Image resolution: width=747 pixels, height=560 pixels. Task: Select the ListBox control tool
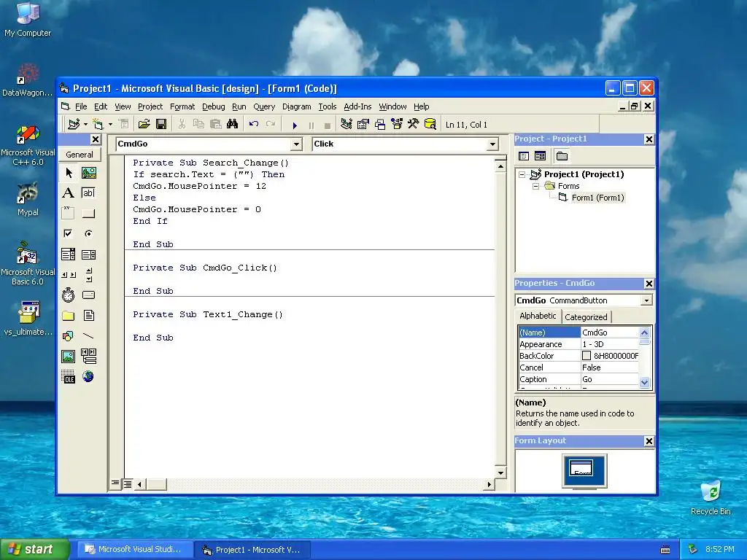(x=88, y=254)
